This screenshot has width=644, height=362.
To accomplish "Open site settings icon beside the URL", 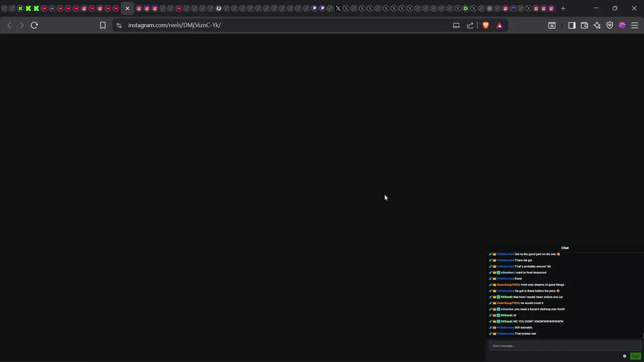I will pos(119,25).
